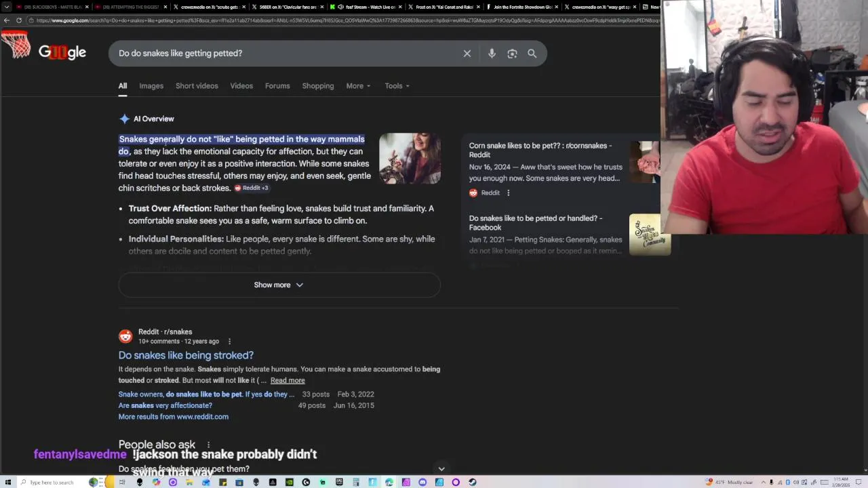Viewport: 868px width, 488px height.
Task: Open NVIDIA app from the taskbar
Action: pos(290,482)
